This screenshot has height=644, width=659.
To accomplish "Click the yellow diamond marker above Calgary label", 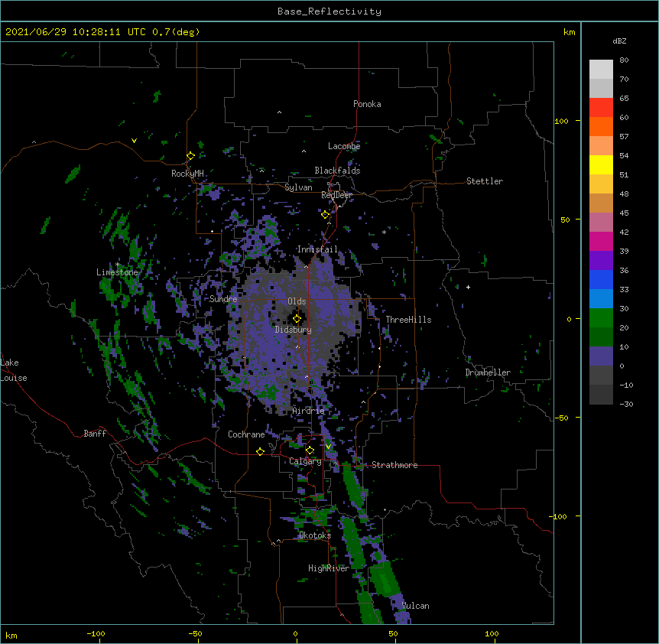I will 310,450.
